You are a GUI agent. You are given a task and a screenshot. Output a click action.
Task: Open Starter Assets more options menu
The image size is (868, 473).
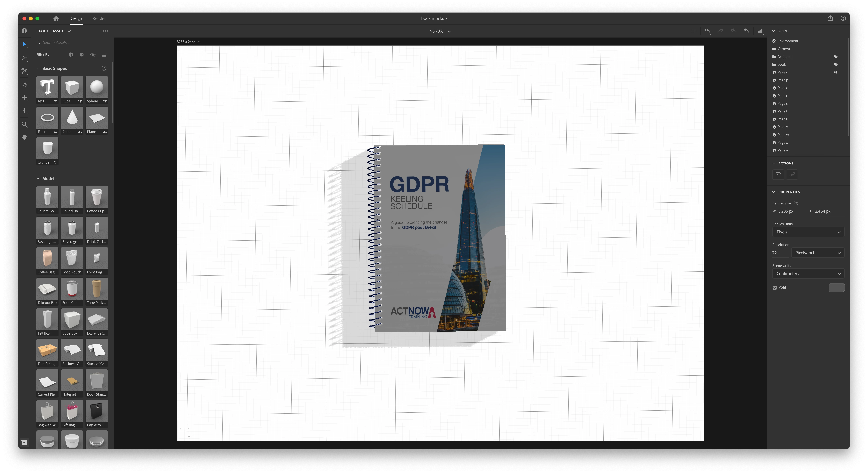(105, 31)
